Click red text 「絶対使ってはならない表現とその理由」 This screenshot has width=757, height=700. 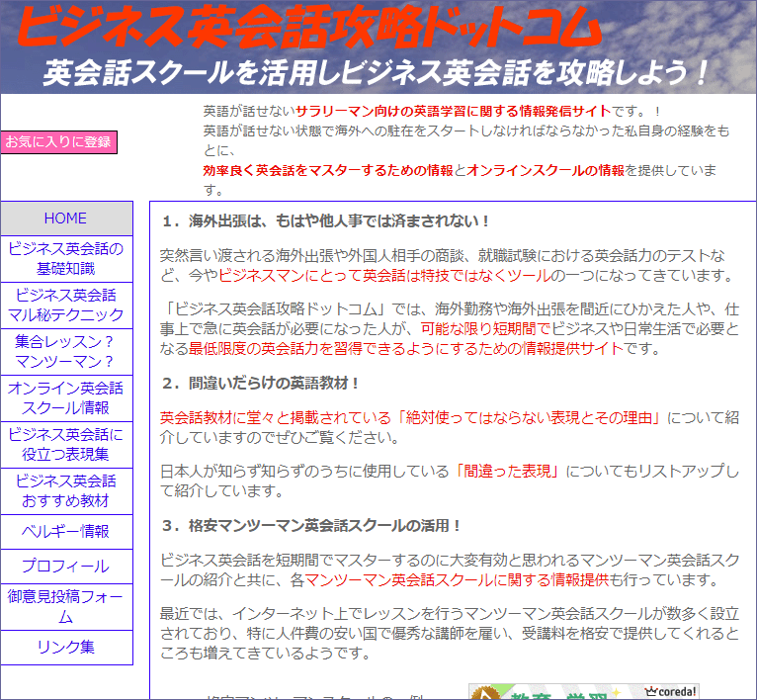[529, 418]
